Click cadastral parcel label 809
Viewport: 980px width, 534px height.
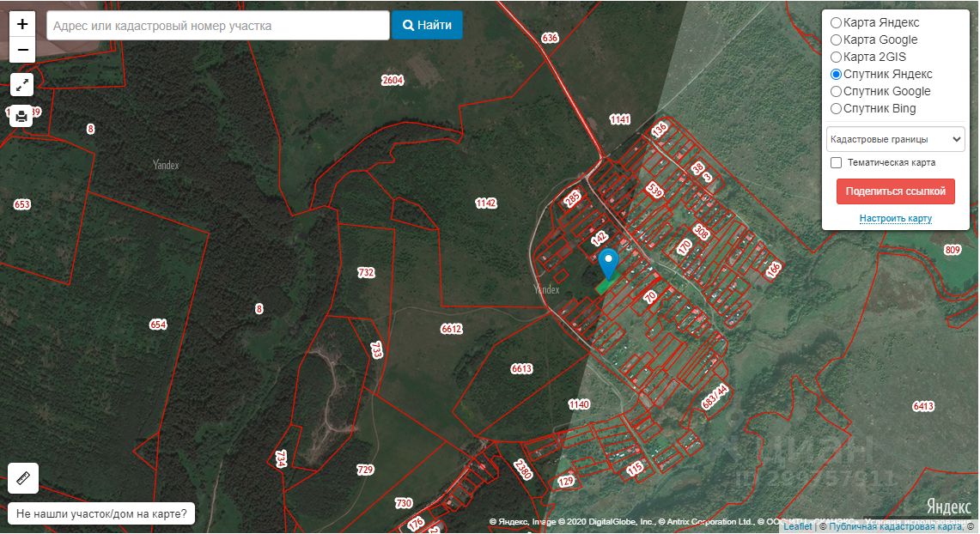coord(952,250)
